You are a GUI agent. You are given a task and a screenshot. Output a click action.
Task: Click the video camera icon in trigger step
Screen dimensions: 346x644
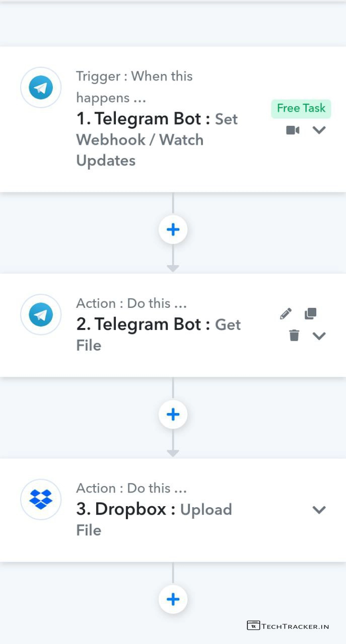tap(293, 130)
